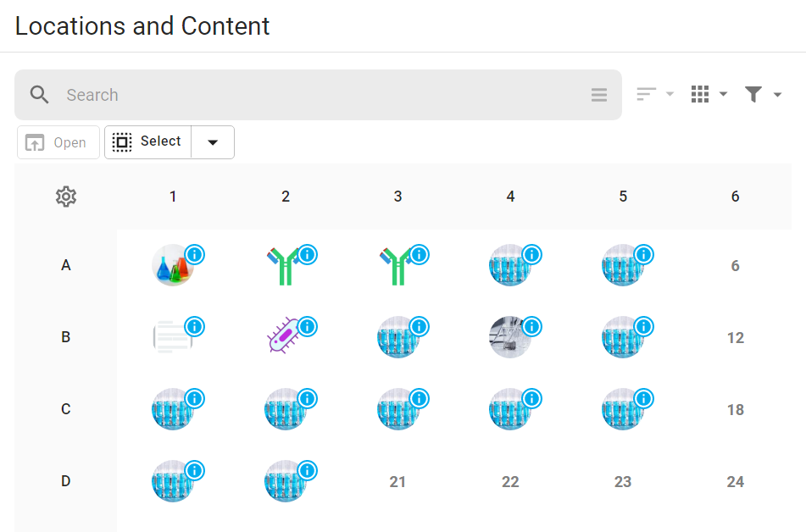Click the Open button
The height and width of the screenshot is (532, 806).
58,142
